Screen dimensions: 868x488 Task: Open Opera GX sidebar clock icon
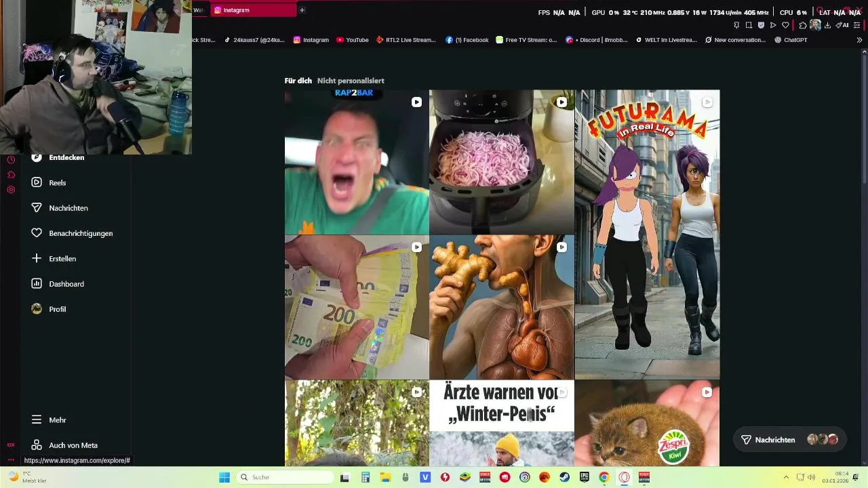click(11, 160)
